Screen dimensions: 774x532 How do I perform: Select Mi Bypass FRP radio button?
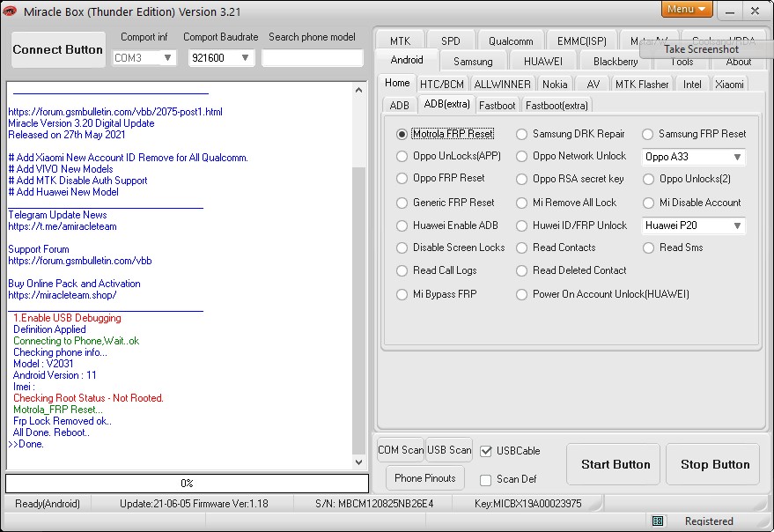pos(402,294)
